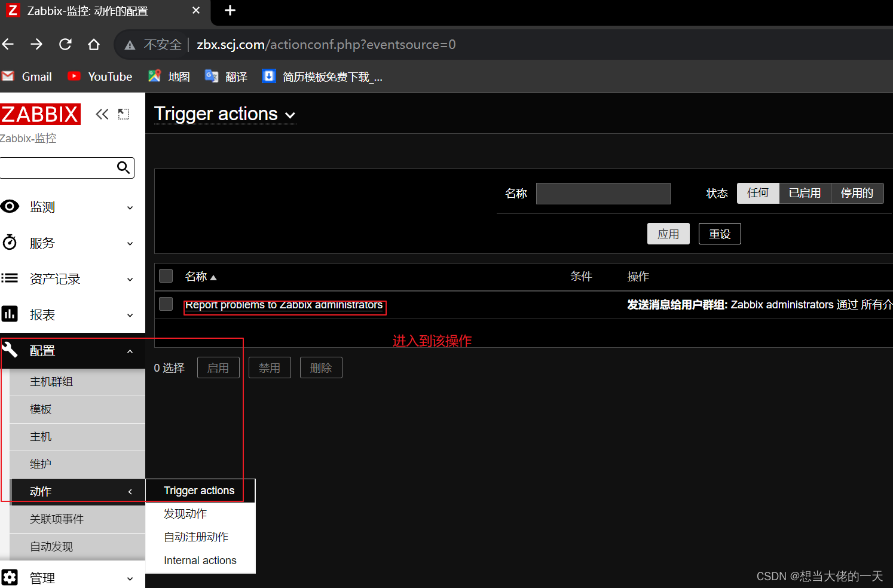Open the Gmail bookmark
Viewport: 893px width, 588px height.
27,76
